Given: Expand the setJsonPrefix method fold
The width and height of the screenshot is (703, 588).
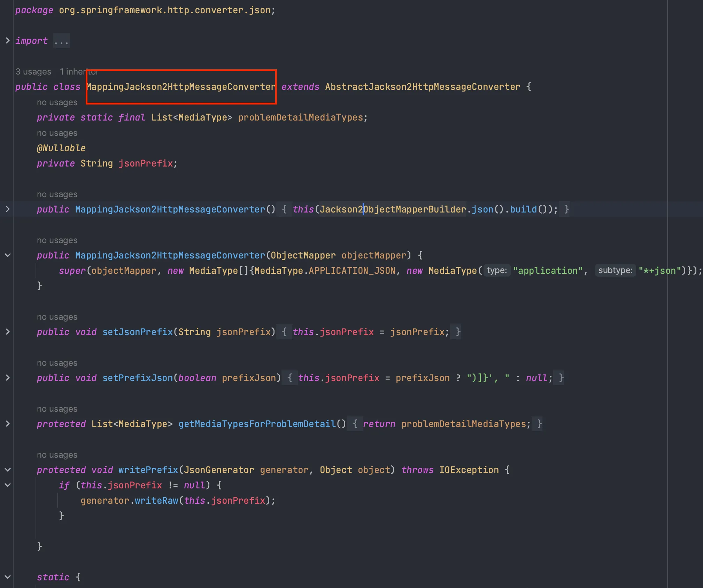Looking at the screenshot, I should coord(8,332).
